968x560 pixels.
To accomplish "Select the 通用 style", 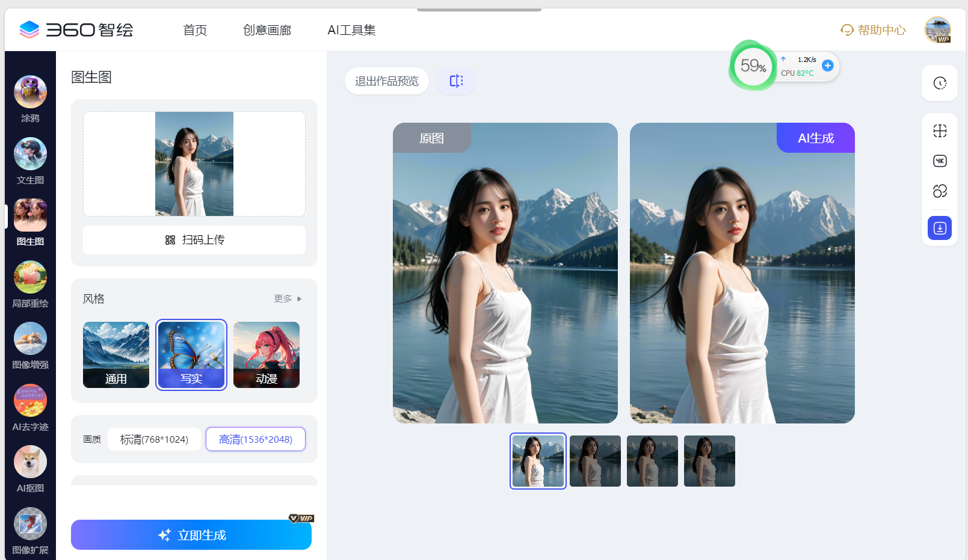I will point(116,355).
